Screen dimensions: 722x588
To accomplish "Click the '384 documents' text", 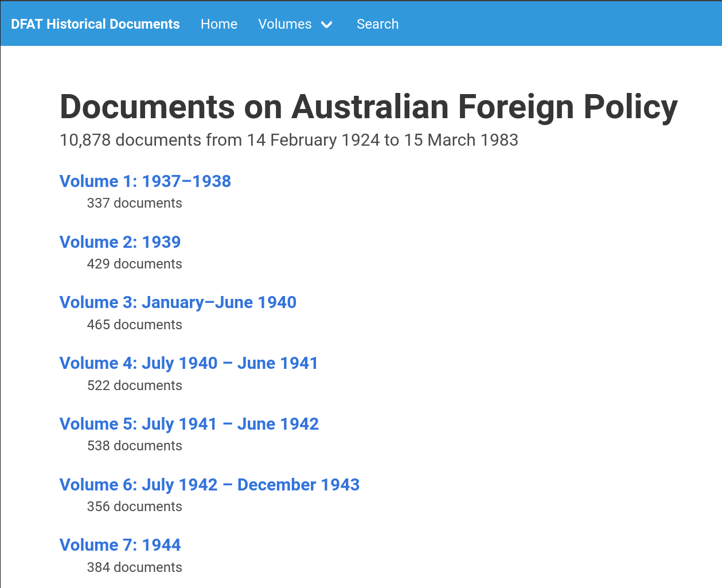I will (x=134, y=567).
